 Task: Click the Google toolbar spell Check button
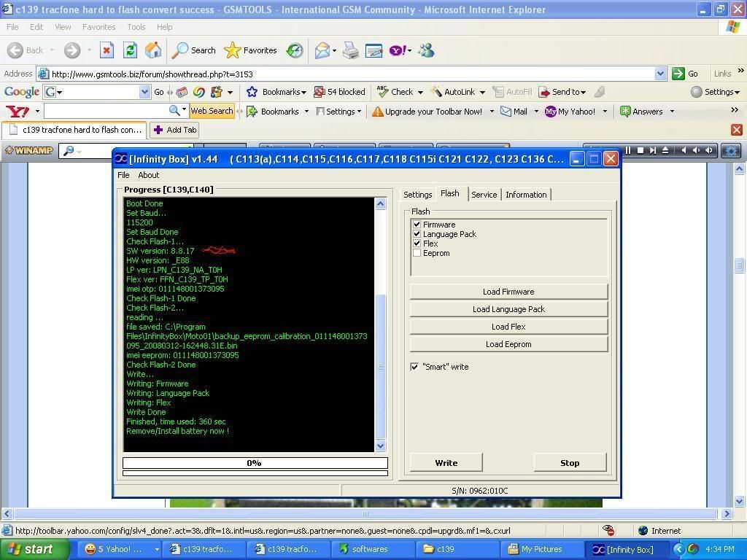(395, 92)
